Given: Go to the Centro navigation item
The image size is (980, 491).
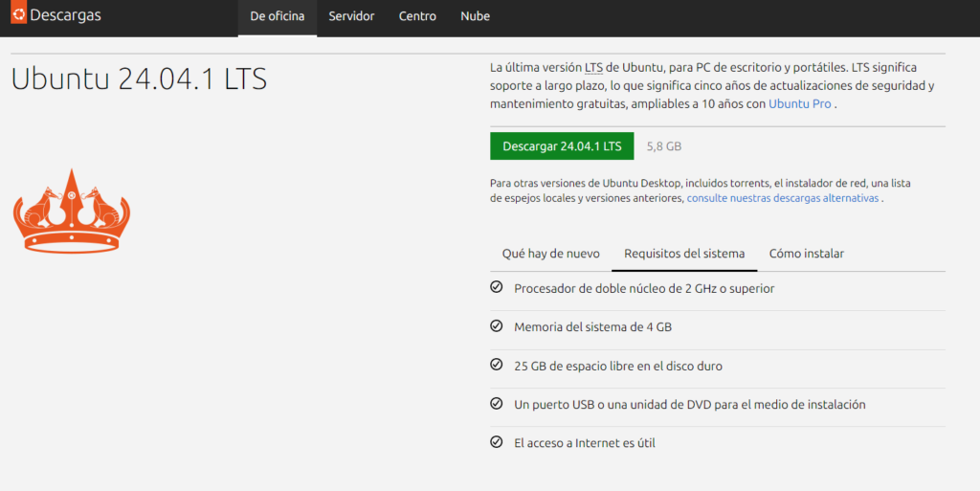Looking at the screenshot, I should tap(417, 16).
